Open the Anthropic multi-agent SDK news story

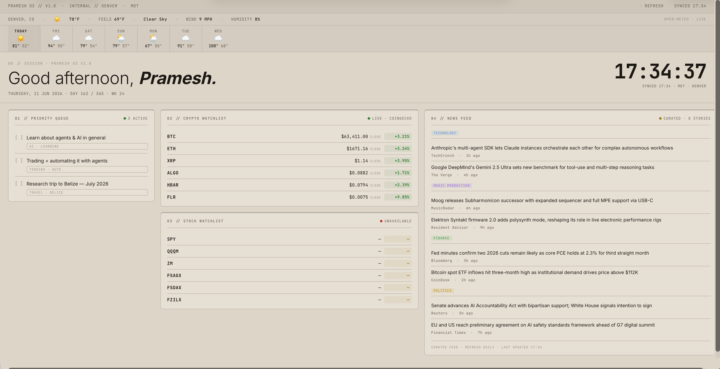pos(551,148)
